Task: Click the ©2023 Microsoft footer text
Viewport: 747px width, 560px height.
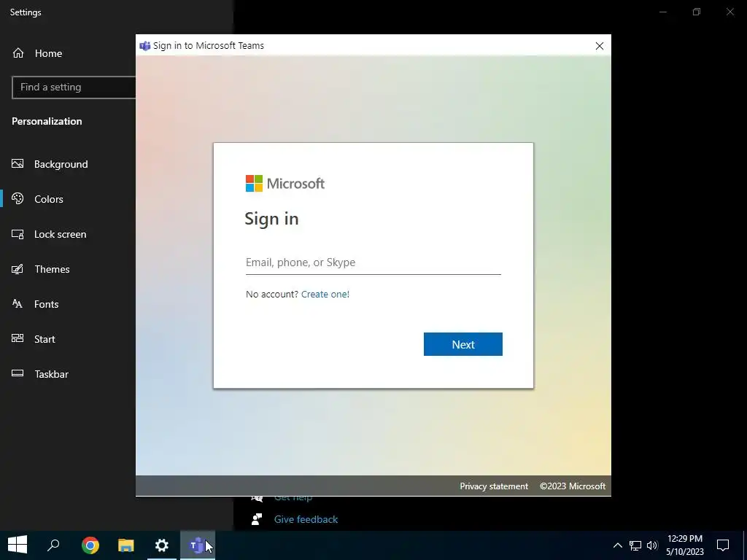Action: 572,486
